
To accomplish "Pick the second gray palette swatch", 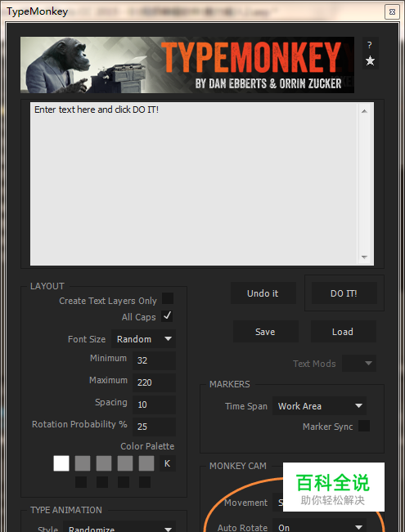I will [83, 463].
